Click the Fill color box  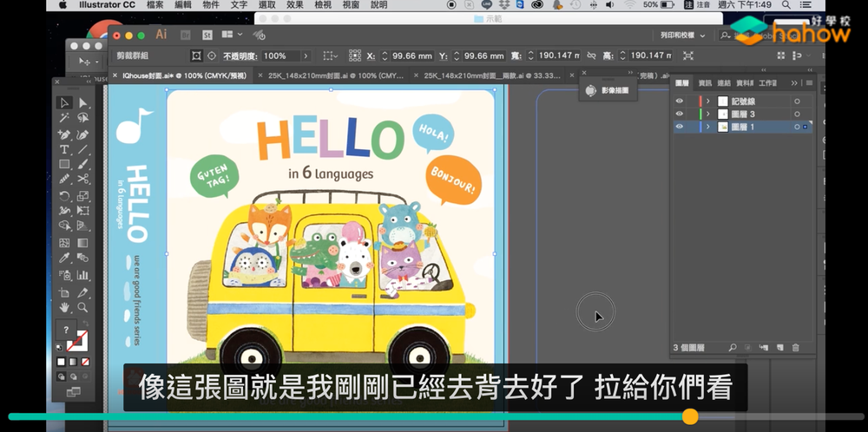(x=66, y=331)
